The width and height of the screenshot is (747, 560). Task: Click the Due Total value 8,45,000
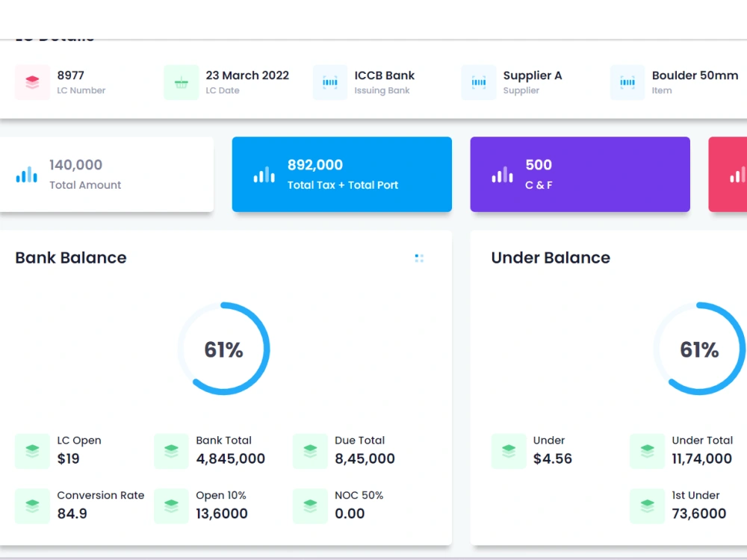click(365, 458)
